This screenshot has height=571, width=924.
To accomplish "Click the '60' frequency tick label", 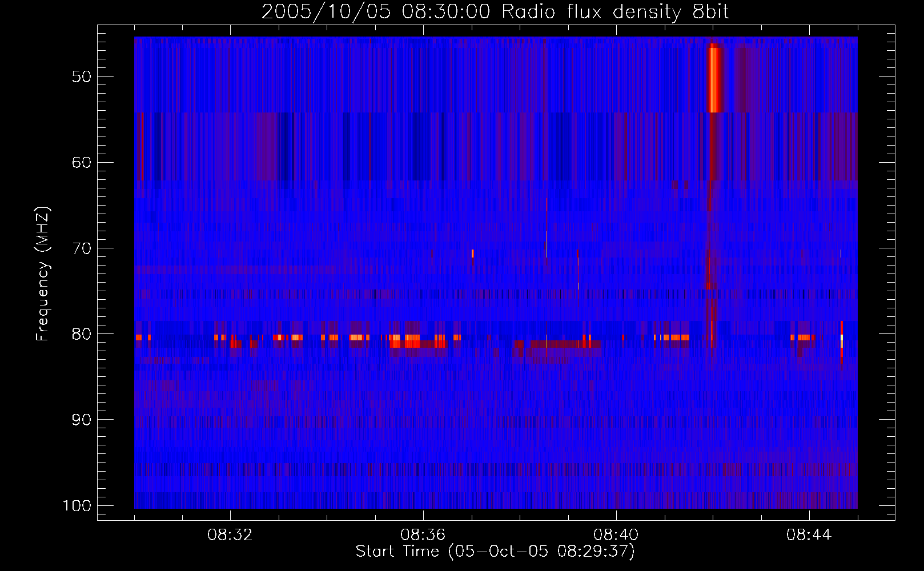I will (82, 162).
